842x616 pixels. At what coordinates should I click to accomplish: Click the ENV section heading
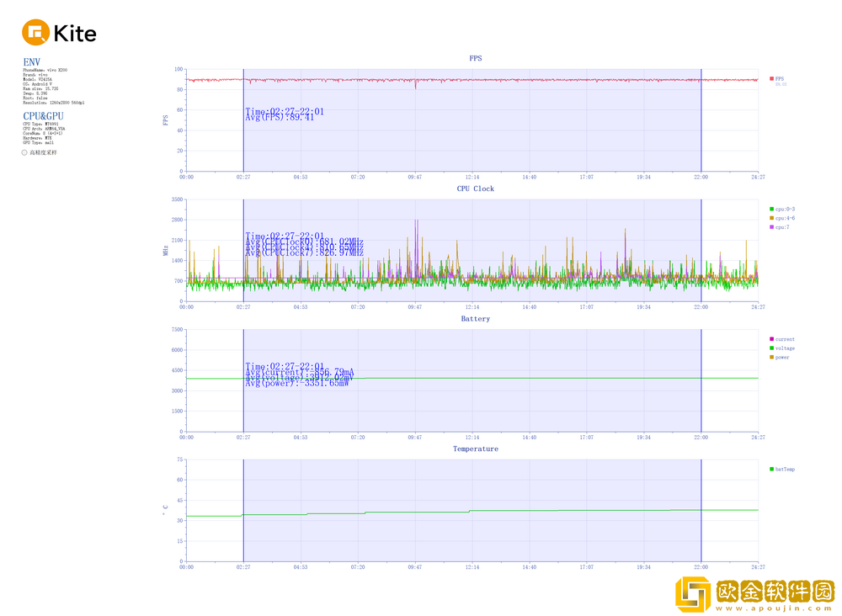coord(31,62)
